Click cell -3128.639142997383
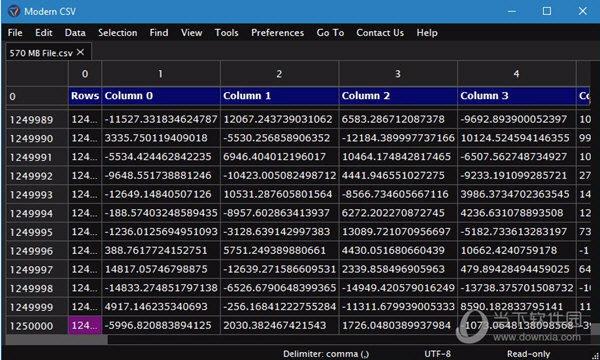The height and width of the screenshot is (360, 600). pos(279,232)
